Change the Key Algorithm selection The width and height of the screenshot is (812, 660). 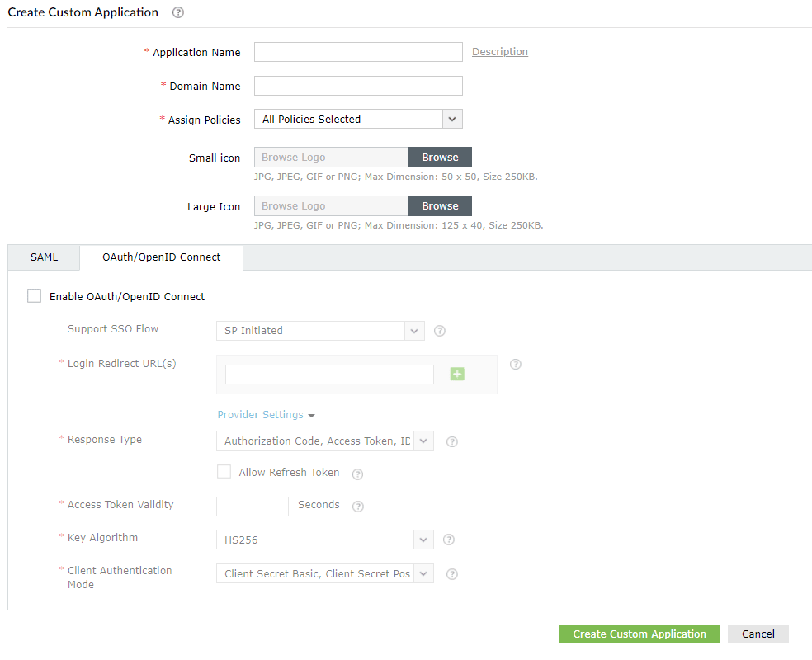[x=423, y=539]
